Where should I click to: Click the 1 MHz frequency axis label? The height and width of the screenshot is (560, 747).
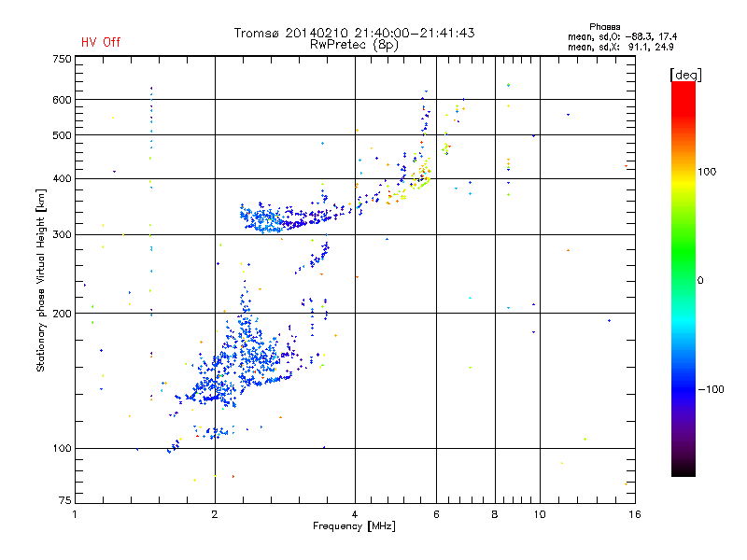[75, 514]
